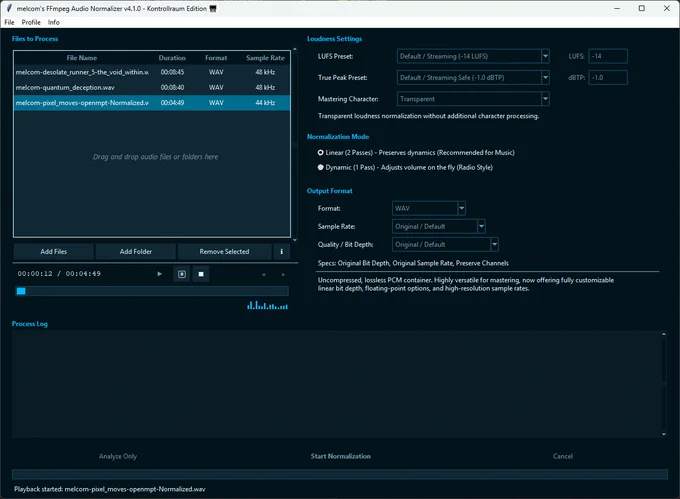680x499 pixels.
Task: Jump to previous track with left arrow
Action: (x=264, y=274)
